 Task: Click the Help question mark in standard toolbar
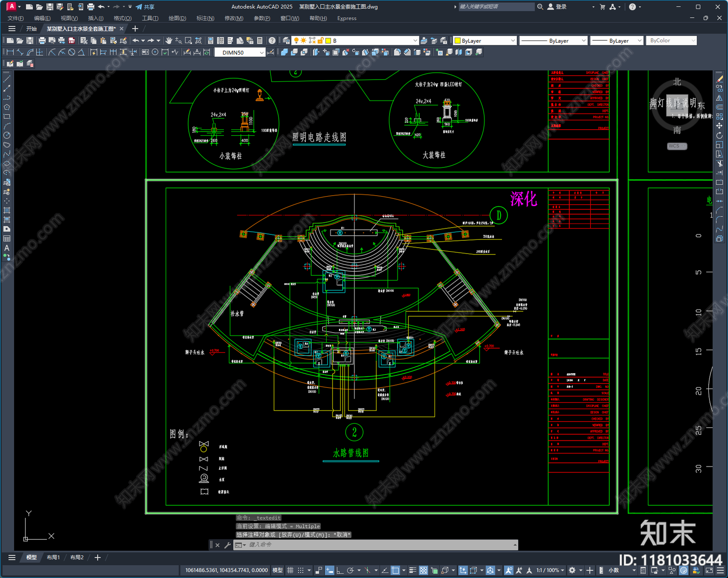(x=272, y=41)
